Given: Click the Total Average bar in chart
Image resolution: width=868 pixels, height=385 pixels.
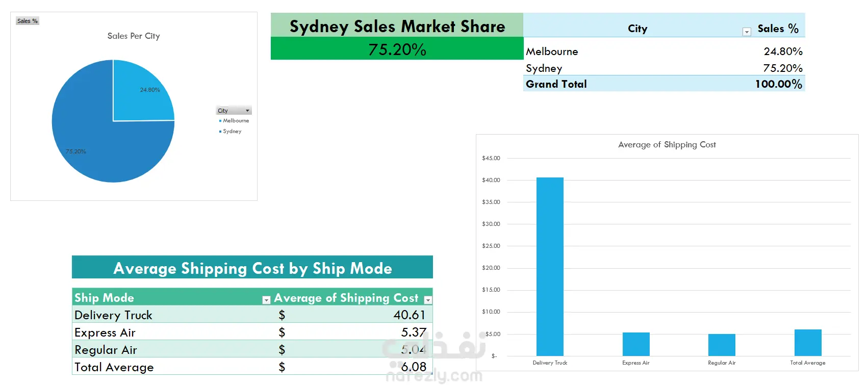Looking at the screenshot, I should click(x=808, y=343).
